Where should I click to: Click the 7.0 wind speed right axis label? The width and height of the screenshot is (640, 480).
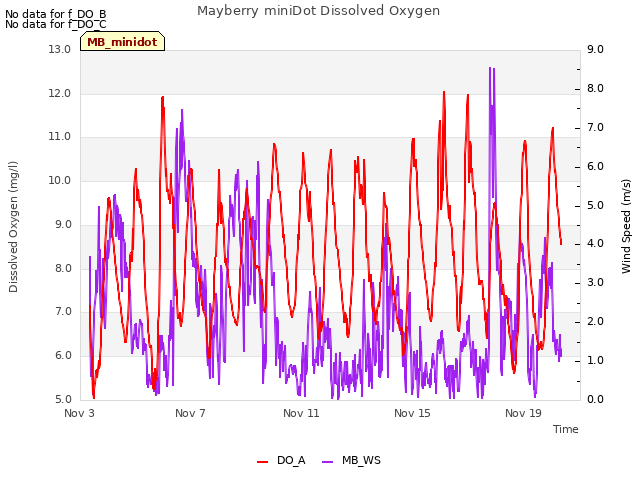pyautogui.click(x=596, y=127)
